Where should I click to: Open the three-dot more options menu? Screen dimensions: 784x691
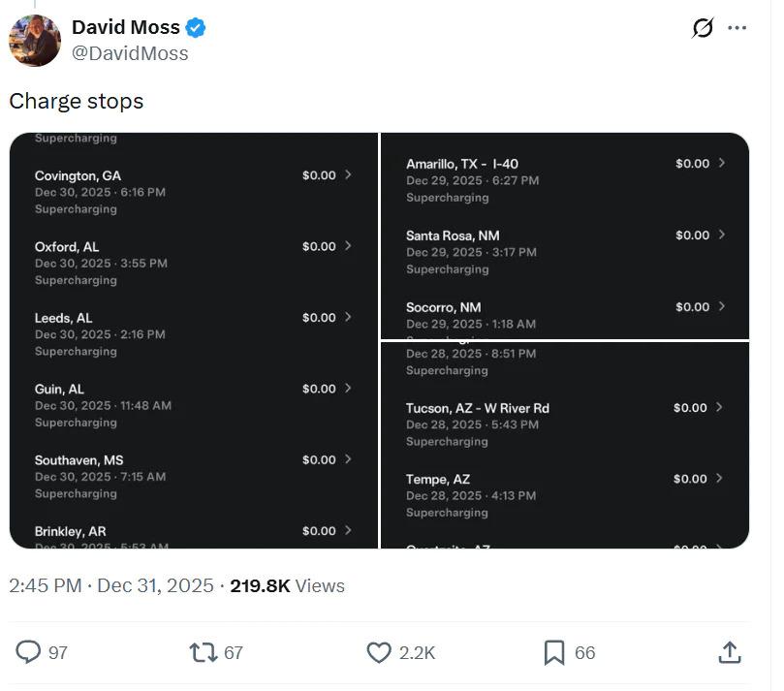tap(737, 28)
